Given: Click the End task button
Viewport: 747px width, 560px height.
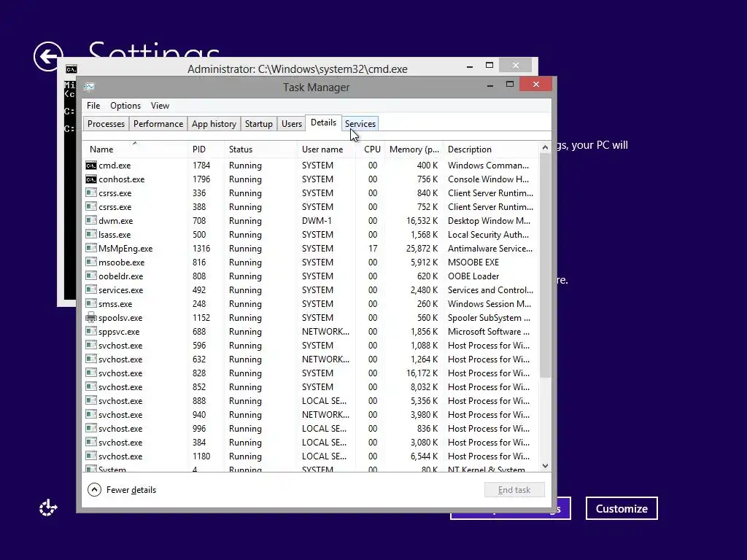Looking at the screenshot, I should click(x=514, y=489).
